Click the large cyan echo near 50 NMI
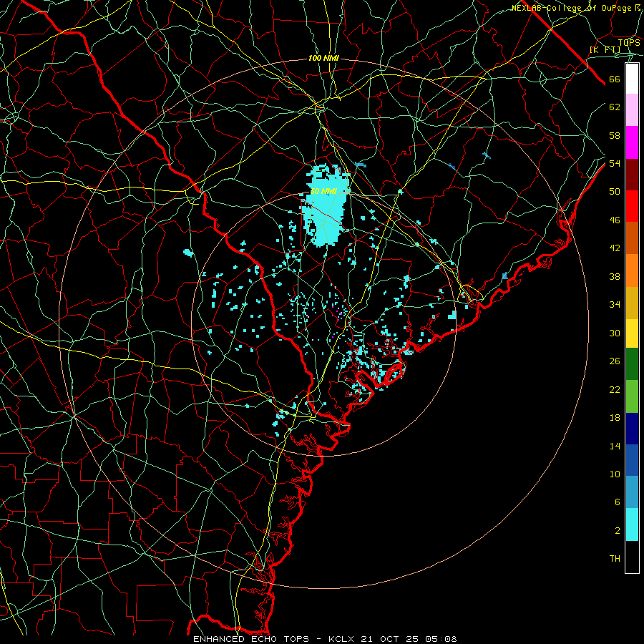Image resolution: width=644 pixels, height=644 pixels. pos(327,205)
